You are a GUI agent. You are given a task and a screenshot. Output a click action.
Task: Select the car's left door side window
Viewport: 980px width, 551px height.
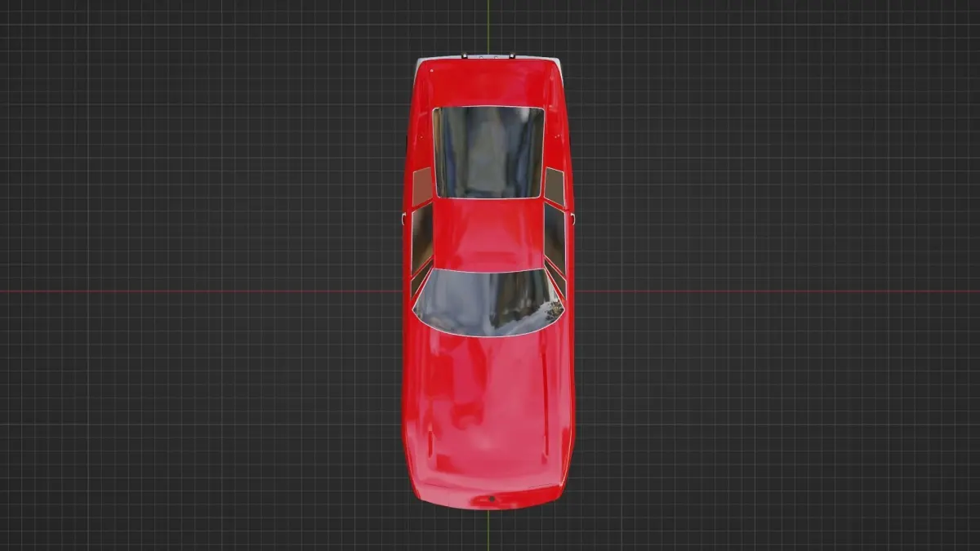[x=421, y=238]
